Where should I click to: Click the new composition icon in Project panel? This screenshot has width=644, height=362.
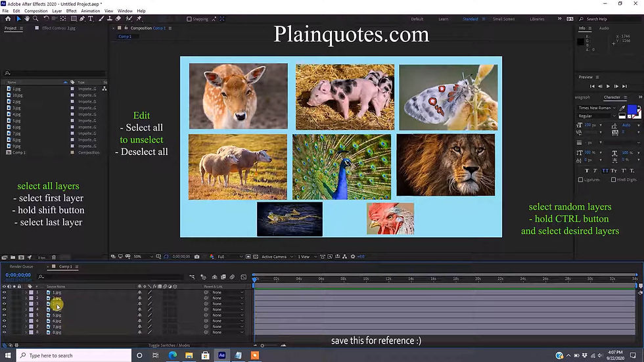[21, 258]
